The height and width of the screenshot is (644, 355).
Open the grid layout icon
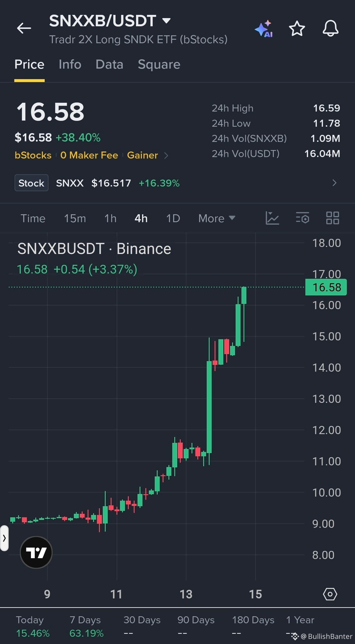333,218
